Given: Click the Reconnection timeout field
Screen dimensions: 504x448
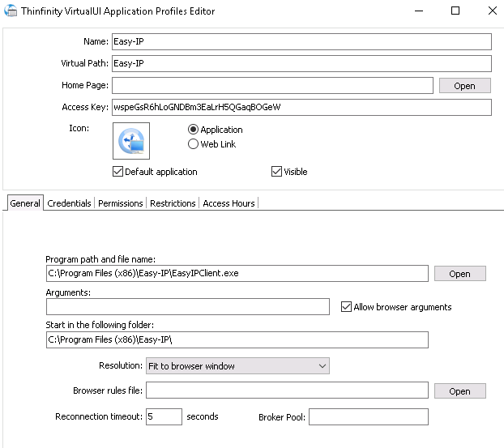Looking at the screenshot, I should (164, 417).
